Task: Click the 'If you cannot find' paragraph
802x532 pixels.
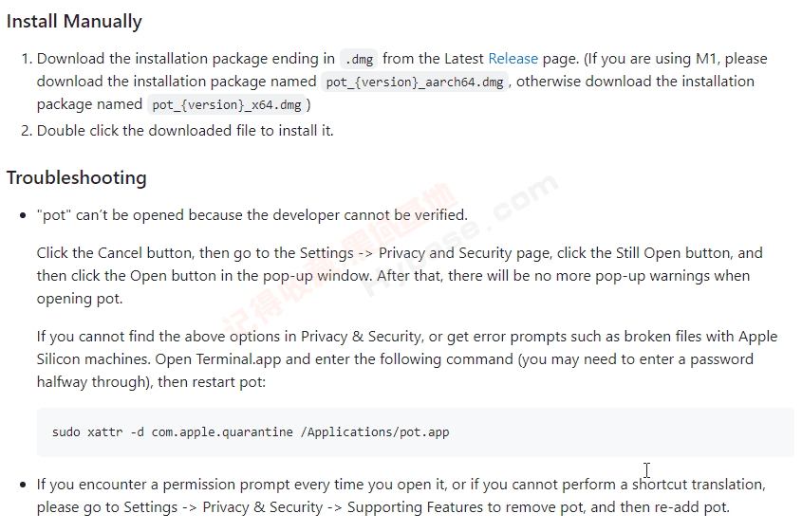Action: pos(407,359)
